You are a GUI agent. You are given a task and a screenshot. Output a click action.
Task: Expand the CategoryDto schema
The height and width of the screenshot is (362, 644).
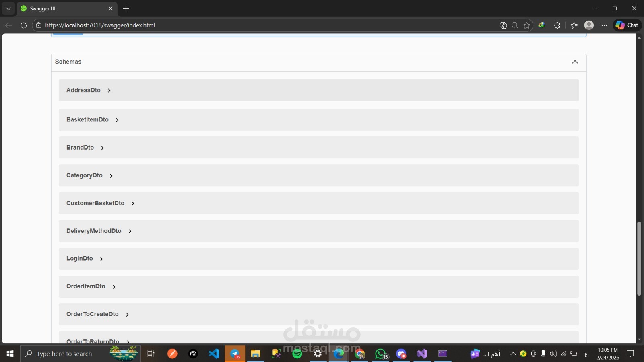pyautogui.click(x=319, y=175)
